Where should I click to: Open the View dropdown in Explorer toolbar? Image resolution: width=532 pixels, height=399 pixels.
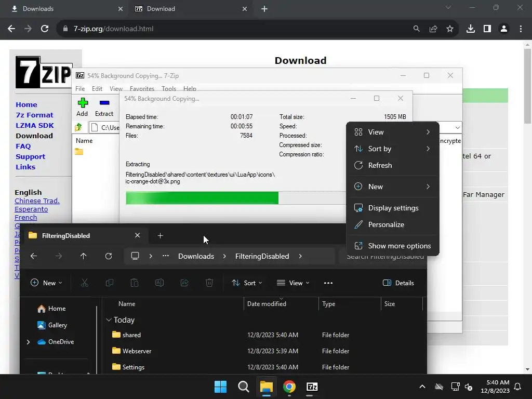click(293, 283)
